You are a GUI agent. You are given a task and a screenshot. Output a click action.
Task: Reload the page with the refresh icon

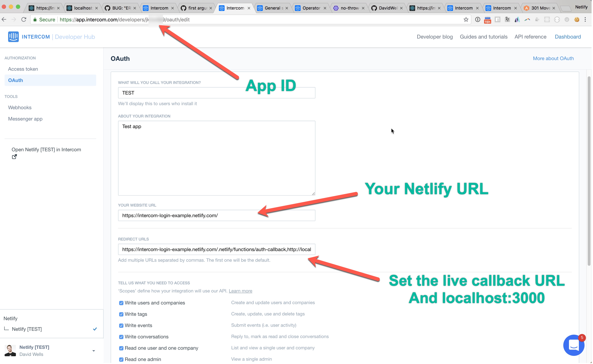pos(24,19)
